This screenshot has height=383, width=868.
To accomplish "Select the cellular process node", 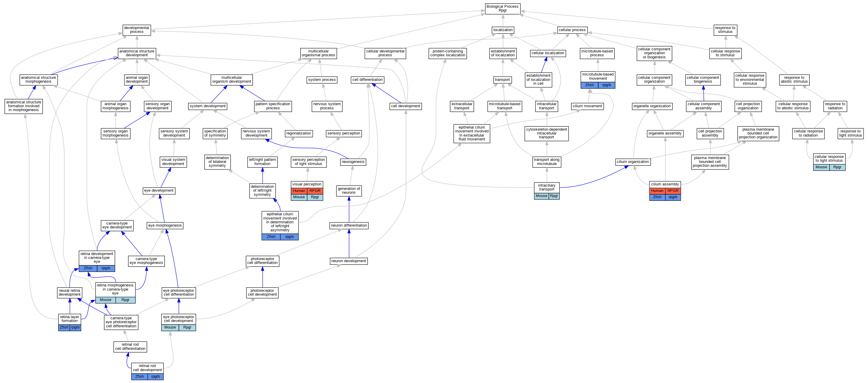I will tap(572, 30).
